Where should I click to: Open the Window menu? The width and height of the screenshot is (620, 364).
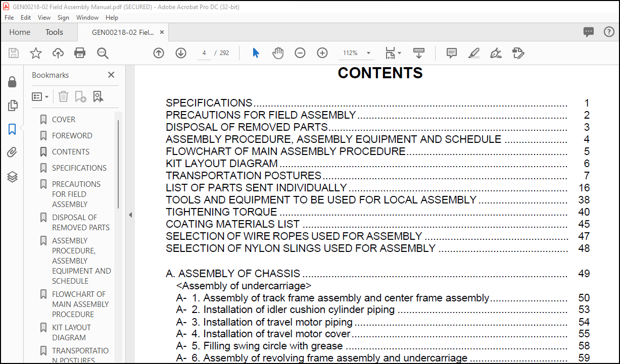pos(87,17)
